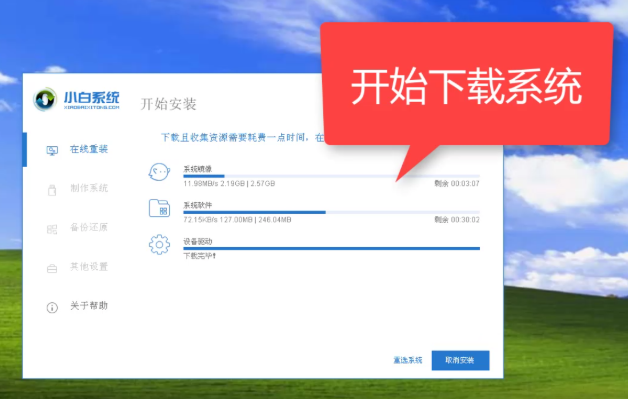Switch to the 制作系统 sidebar tab

[77, 188]
